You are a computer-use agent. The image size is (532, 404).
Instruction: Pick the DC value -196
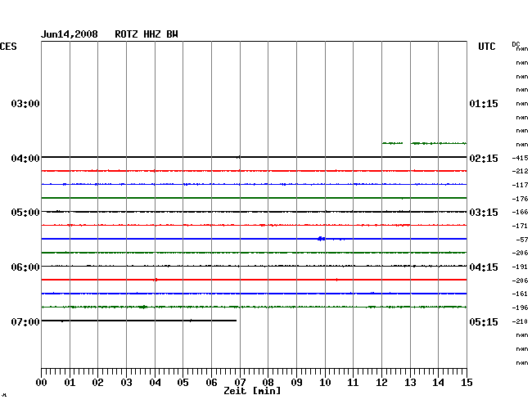click(x=520, y=307)
